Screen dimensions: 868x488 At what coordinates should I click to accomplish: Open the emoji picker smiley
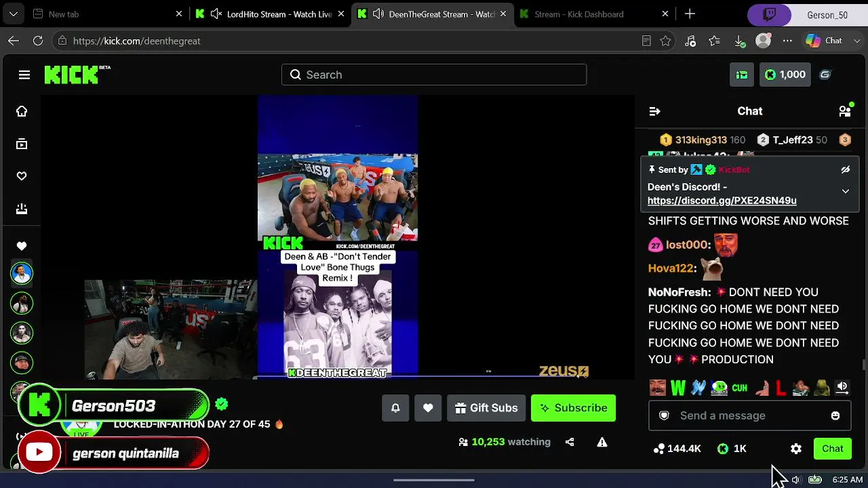835,415
